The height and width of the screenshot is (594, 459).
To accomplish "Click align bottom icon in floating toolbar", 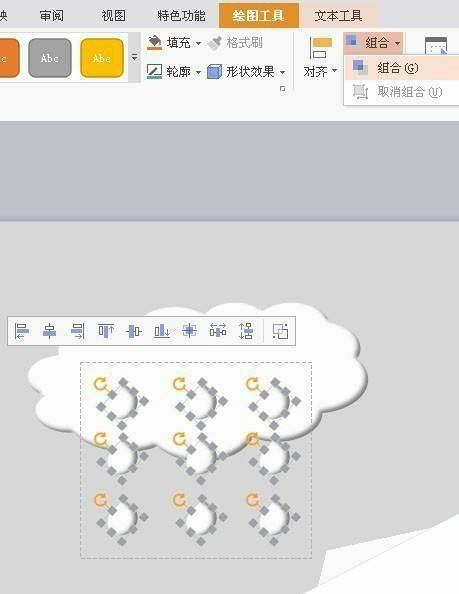I will pyautogui.click(x=162, y=331).
